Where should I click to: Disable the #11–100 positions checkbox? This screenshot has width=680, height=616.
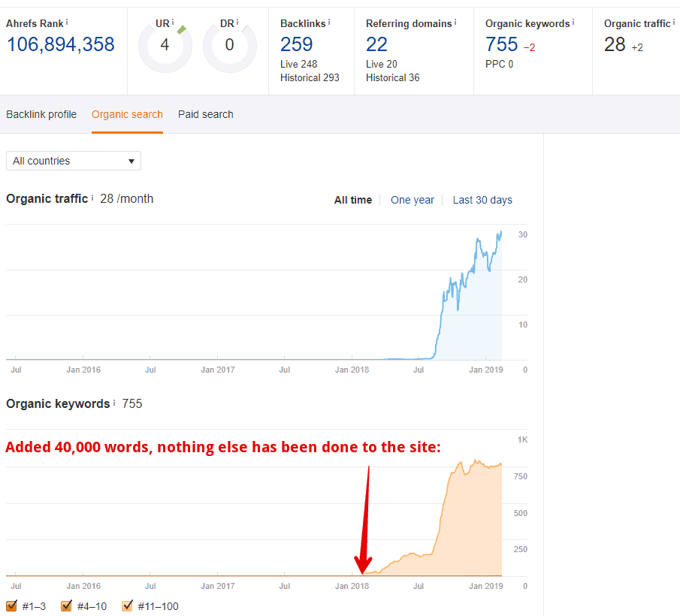click(126, 606)
